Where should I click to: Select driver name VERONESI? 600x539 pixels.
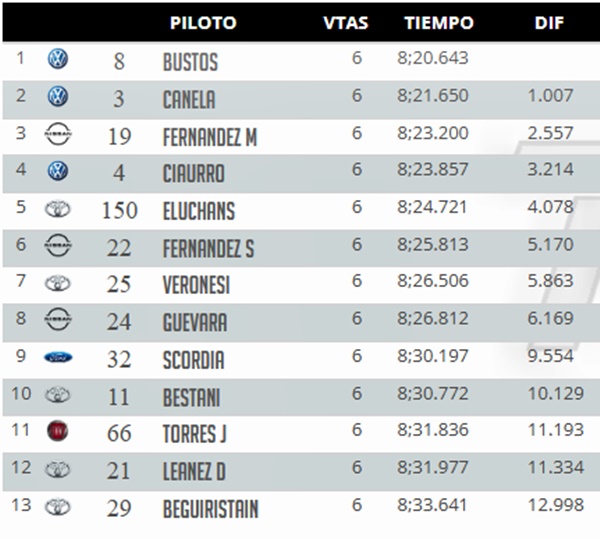tap(196, 285)
